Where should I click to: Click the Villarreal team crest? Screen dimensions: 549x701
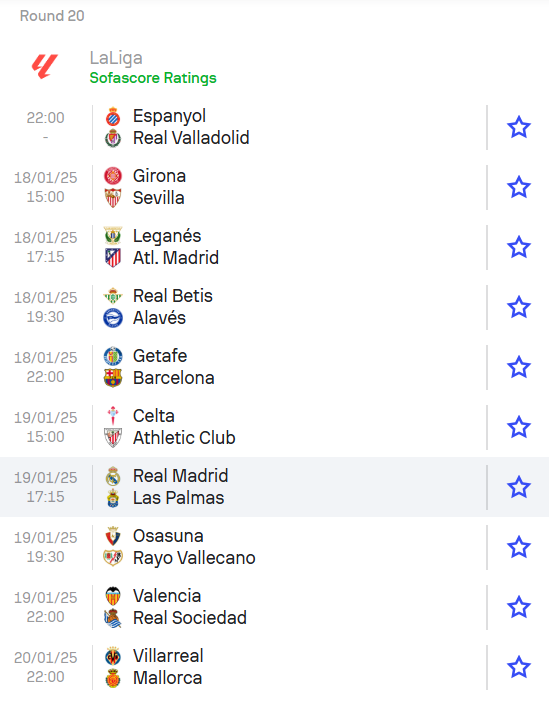click(x=113, y=656)
